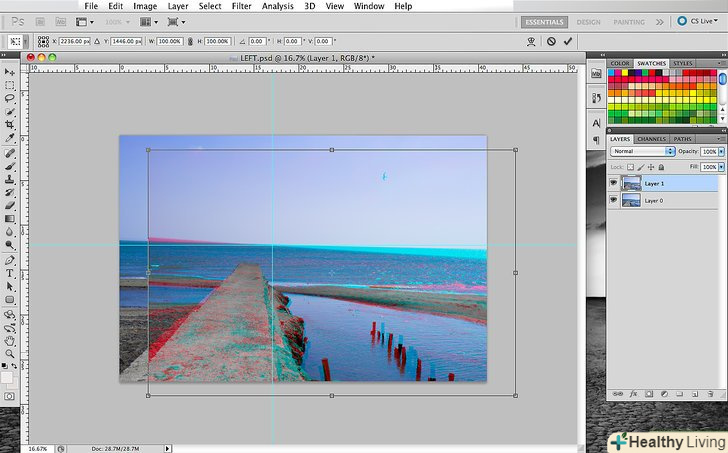This screenshot has width=728, height=453.
Task: Open the blend mode Normal dropdown
Action: (643, 151)
